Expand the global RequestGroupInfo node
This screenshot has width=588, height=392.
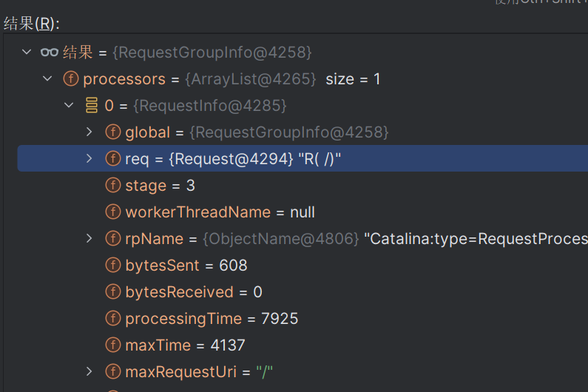click(89, 132)
